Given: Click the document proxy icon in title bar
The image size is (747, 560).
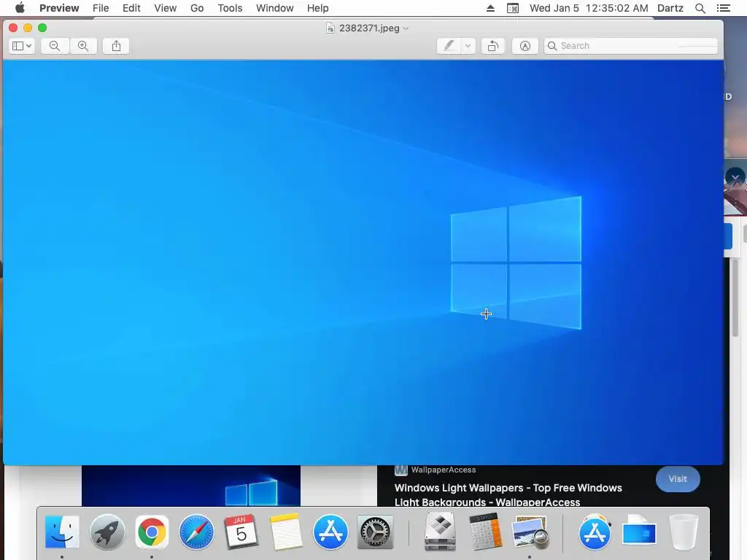Looking at the screenshot, I should [330, 28].
